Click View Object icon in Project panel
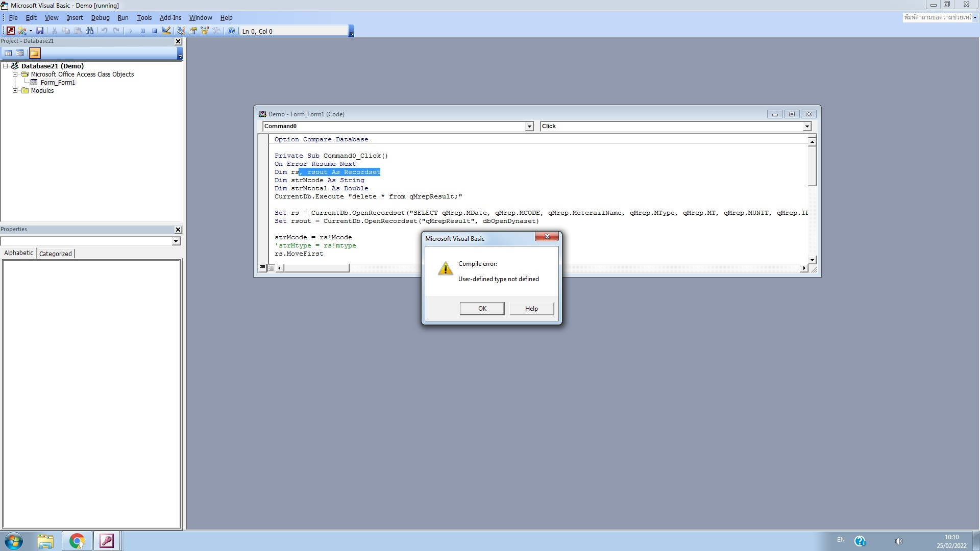Screen dimensions: 980x551 [x=20, y=53]
